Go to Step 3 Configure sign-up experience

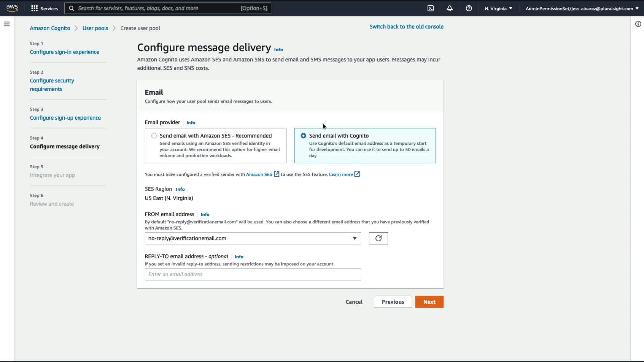point(65,118)
